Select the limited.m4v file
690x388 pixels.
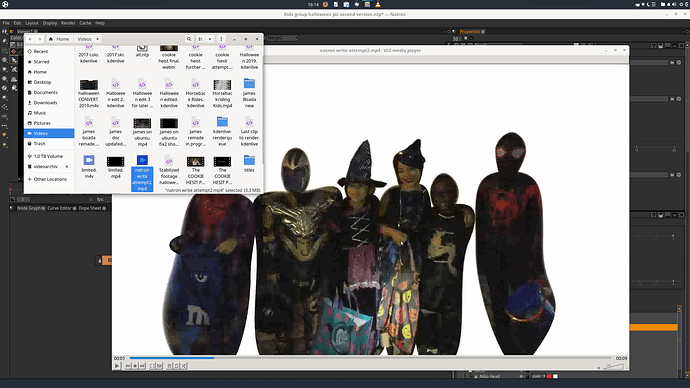(x=89, y=167)
